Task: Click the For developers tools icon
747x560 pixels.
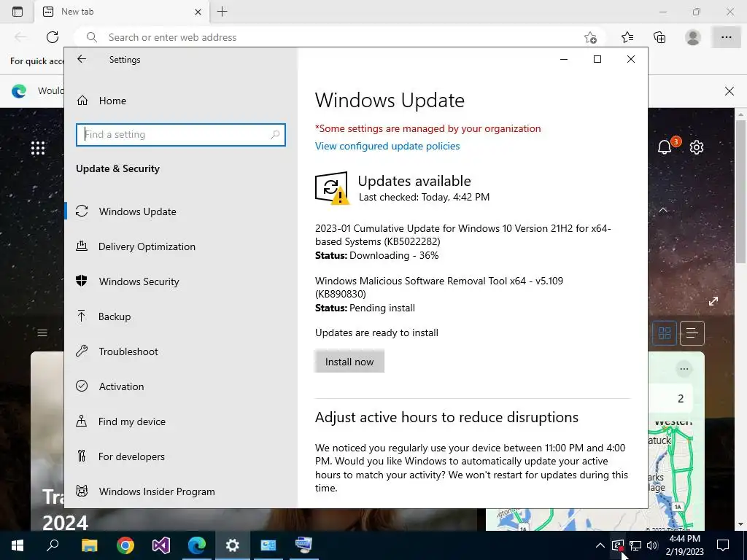Action: 82,456
